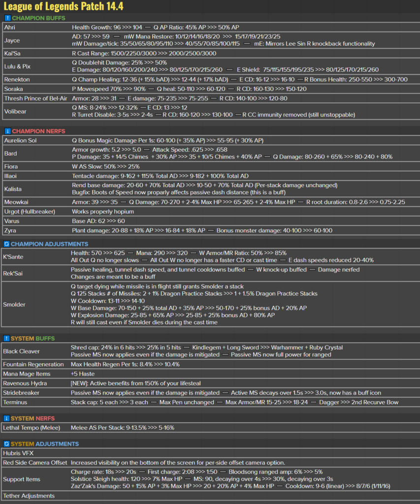Screen dimensions: 420x504
Task: Click the 'Stridebreaker' item name
Action: [x=21, y=393]
